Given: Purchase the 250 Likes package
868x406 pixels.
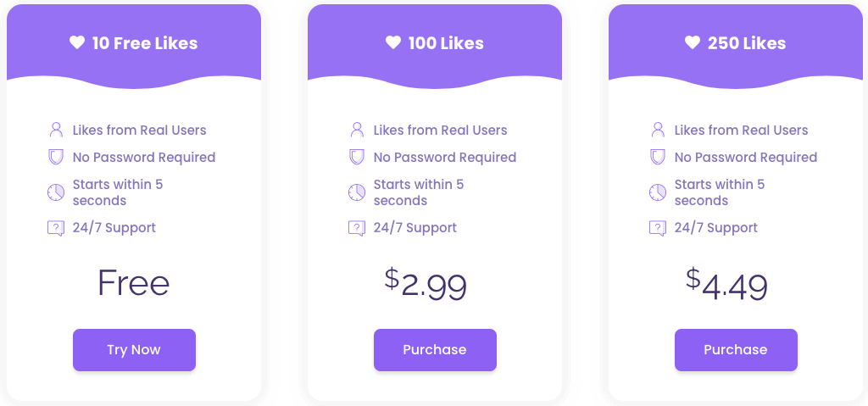Looking at the screenshot, I should point(736,350).
